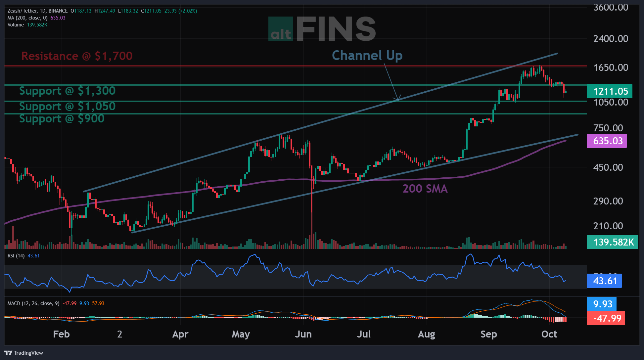Image resolution: width=644 pixels, height=360 pixels.
Task: Select the Support @ $1,300 annotation
Action: tap(67, 91)
